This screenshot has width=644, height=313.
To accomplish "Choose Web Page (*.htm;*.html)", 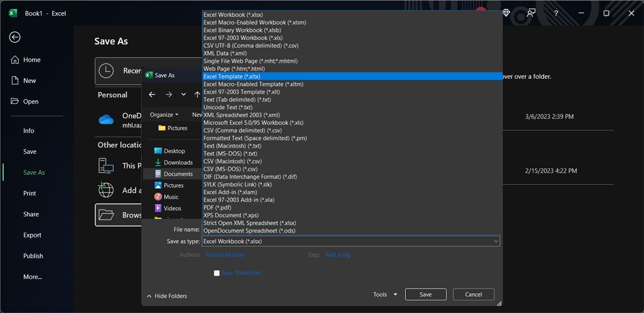I will [x=352, y=69].
